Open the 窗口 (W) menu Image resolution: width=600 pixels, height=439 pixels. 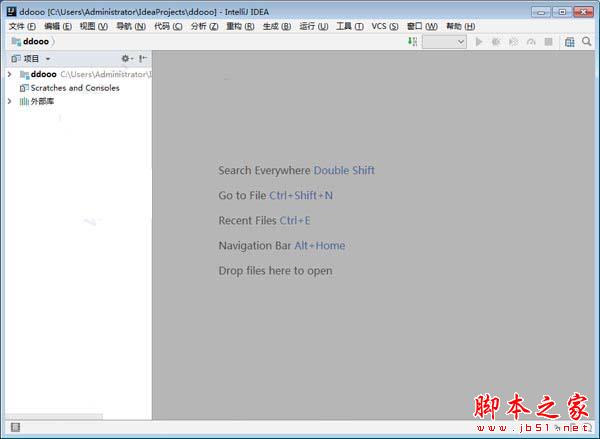pyautogui.click(x=422, y=26)
